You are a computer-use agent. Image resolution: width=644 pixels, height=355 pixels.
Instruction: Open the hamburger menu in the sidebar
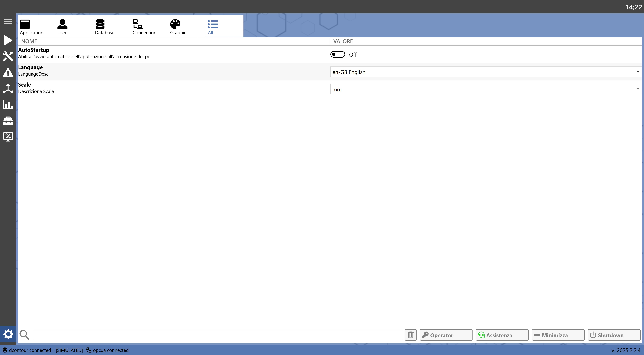click(x=8, y=22)
